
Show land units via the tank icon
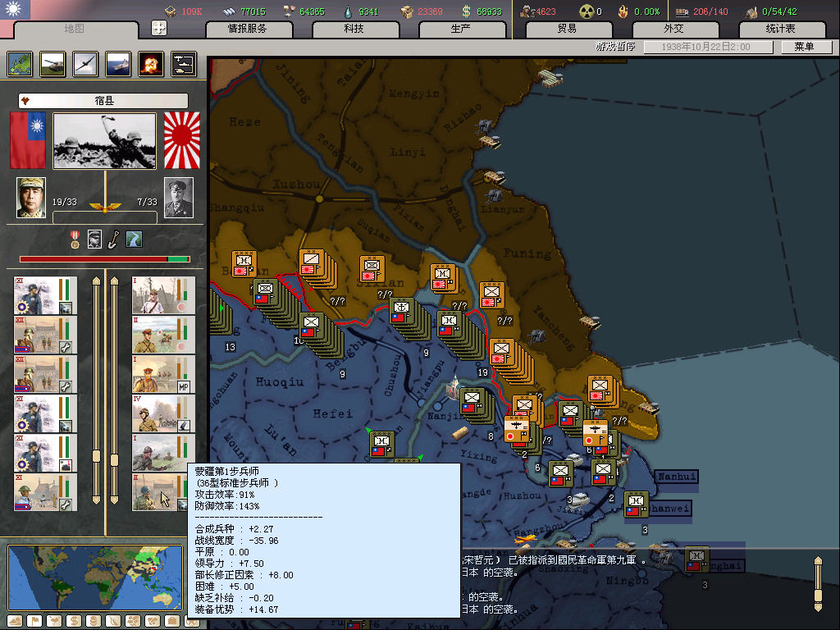[x=52, y=64]
